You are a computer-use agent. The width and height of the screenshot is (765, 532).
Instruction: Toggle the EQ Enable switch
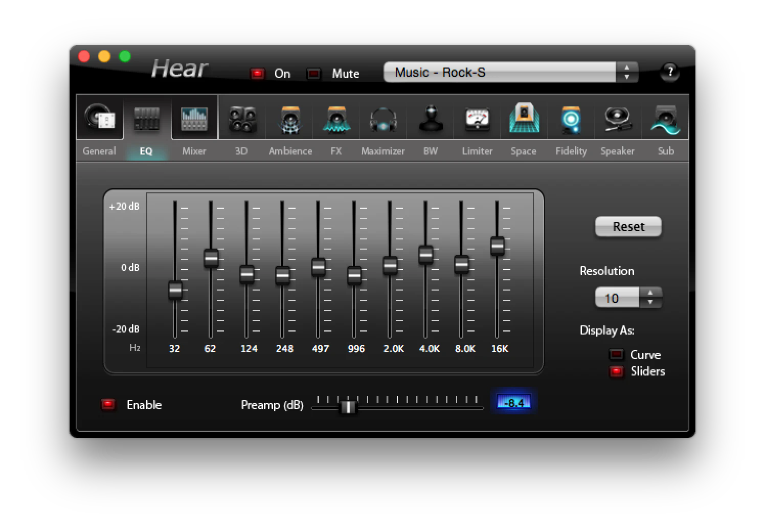108,405
